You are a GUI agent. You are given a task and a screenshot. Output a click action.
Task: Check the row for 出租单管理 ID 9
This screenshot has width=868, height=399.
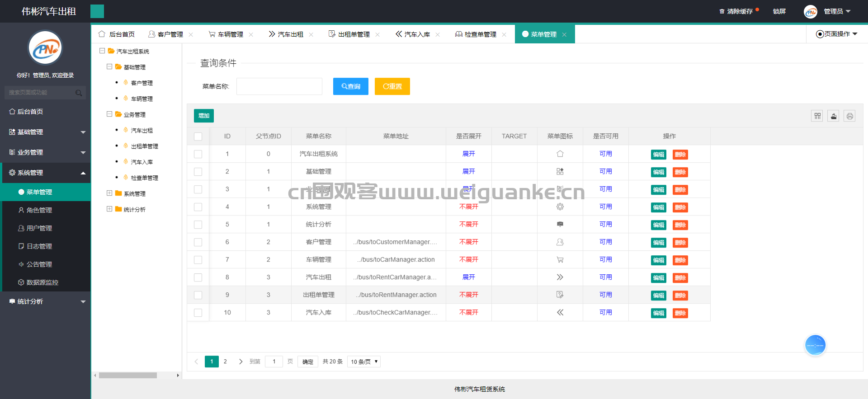tap(198, 295)
